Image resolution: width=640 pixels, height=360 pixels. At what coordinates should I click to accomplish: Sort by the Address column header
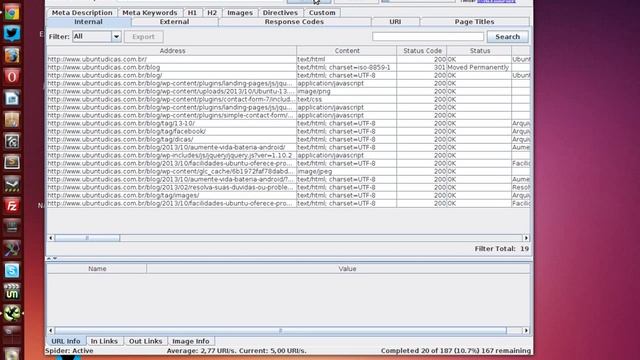click(x=172, y=51)
